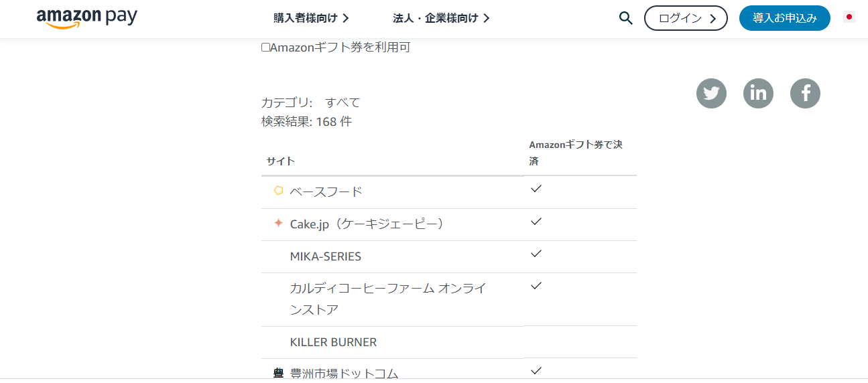
Task: Click the ログイン button
Action: tap(686, 18)
